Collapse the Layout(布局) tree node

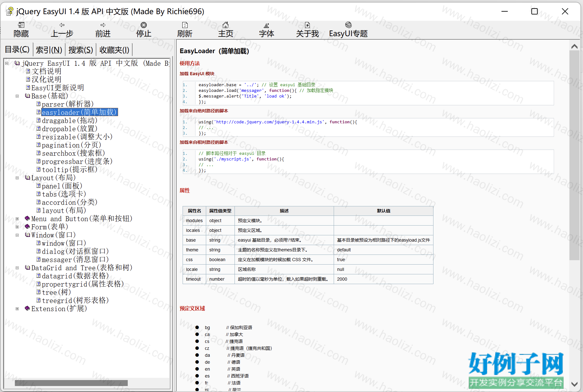pyautogui.click(x=17, y=178)
